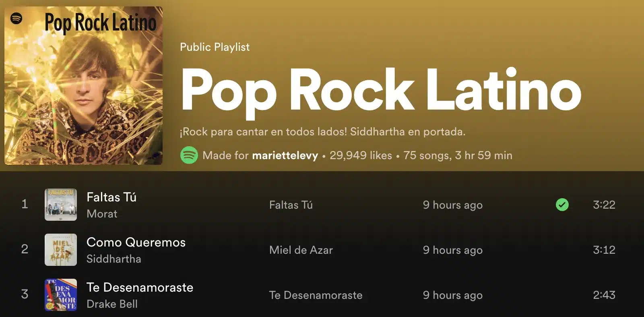Image resolution: width=644 pixels, height=317 pixels.
Task: Click the 3:22 duration of track one
Action: (x=604, y=205)
